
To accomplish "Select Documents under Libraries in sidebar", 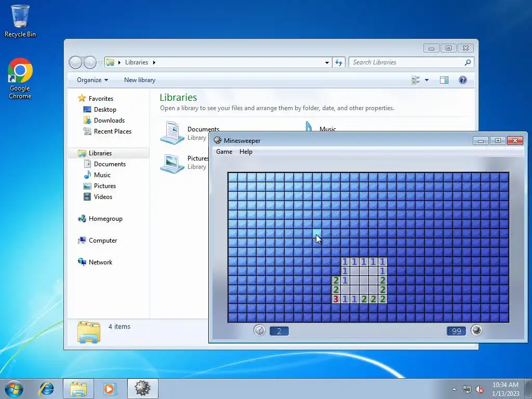I will [110, 164].
